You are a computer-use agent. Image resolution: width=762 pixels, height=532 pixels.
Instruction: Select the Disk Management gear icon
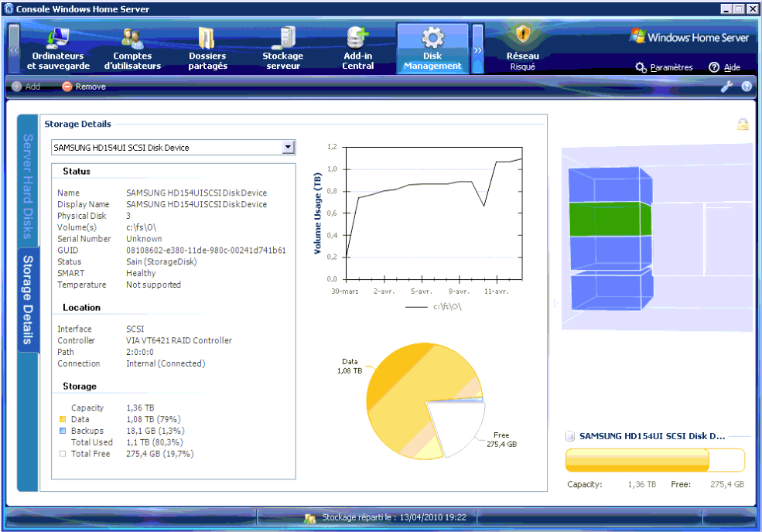[x=432, y=37]
